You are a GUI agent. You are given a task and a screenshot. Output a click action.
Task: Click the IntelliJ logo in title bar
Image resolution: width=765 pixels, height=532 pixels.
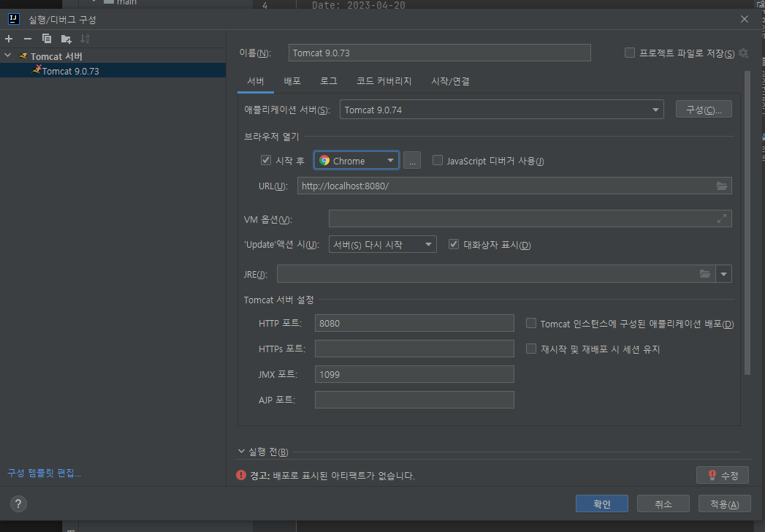click(x=14, y=19)
